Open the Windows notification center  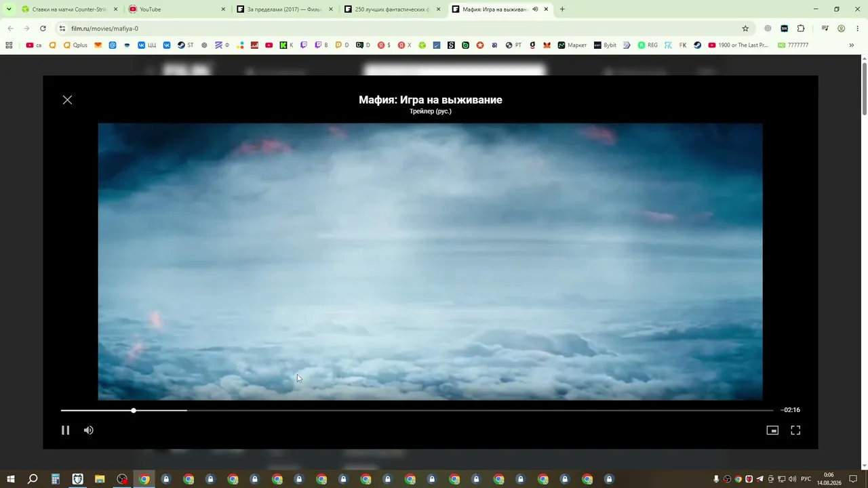click(853, 479)
